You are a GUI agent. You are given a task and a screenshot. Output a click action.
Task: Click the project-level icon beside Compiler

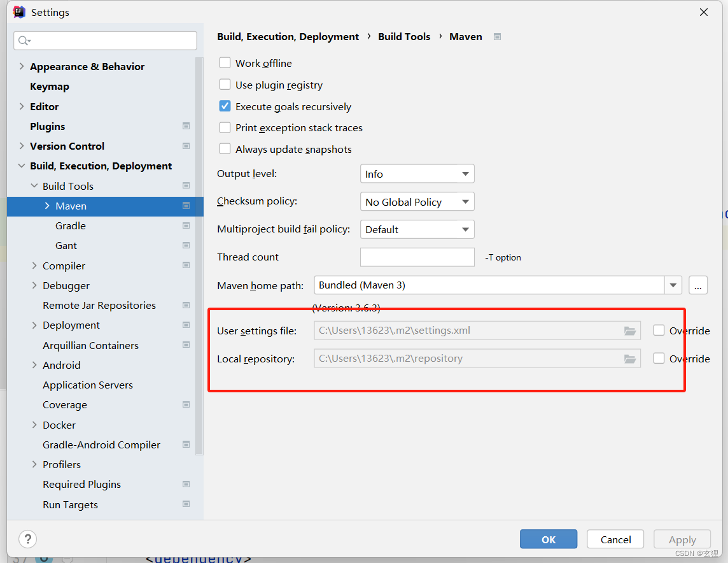(x=186, y=265)
